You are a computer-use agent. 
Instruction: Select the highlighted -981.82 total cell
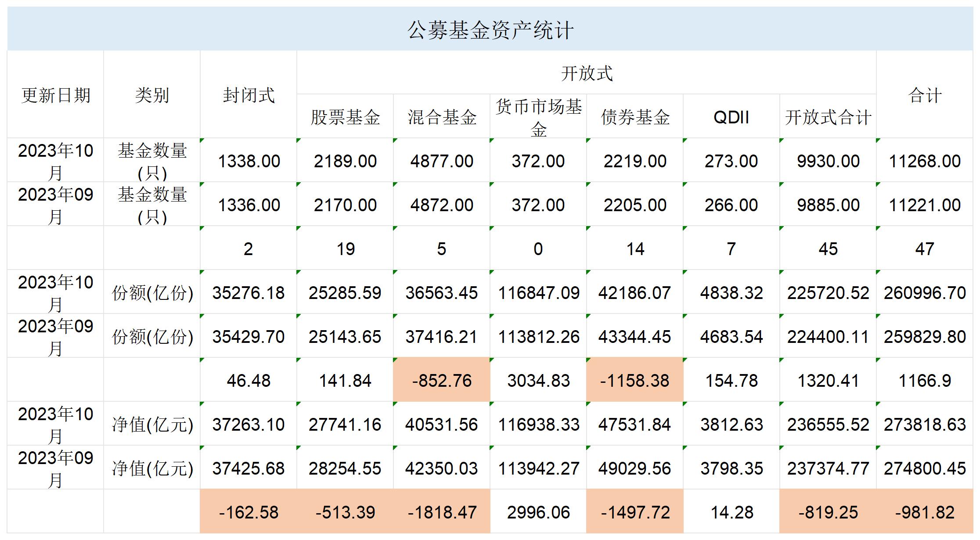coord(925,512)
